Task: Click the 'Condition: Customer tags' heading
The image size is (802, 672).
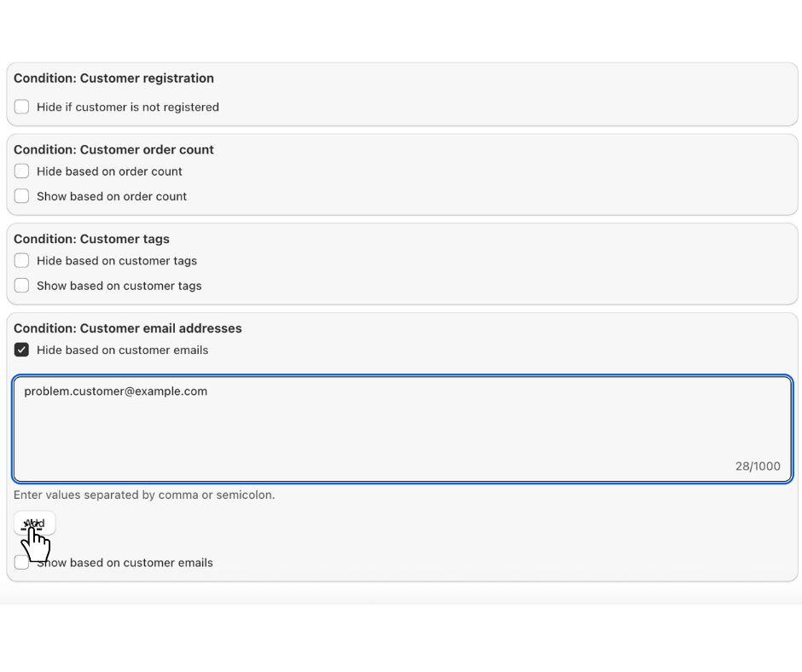Action: (x=91, y=240)
